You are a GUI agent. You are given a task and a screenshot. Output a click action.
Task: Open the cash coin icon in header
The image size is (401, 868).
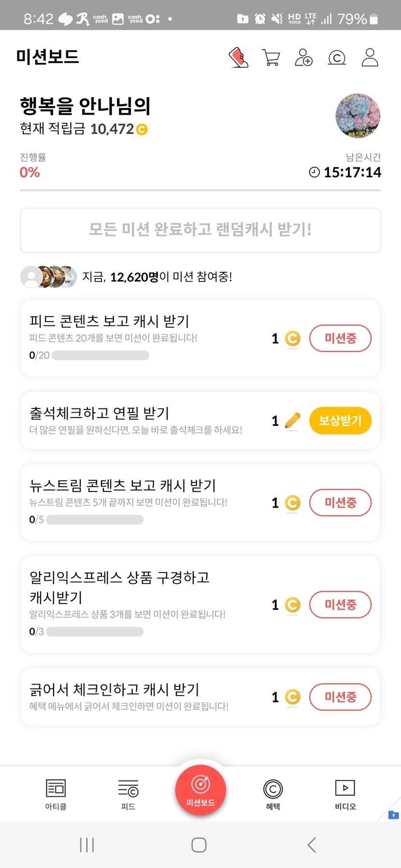(337, 58)
